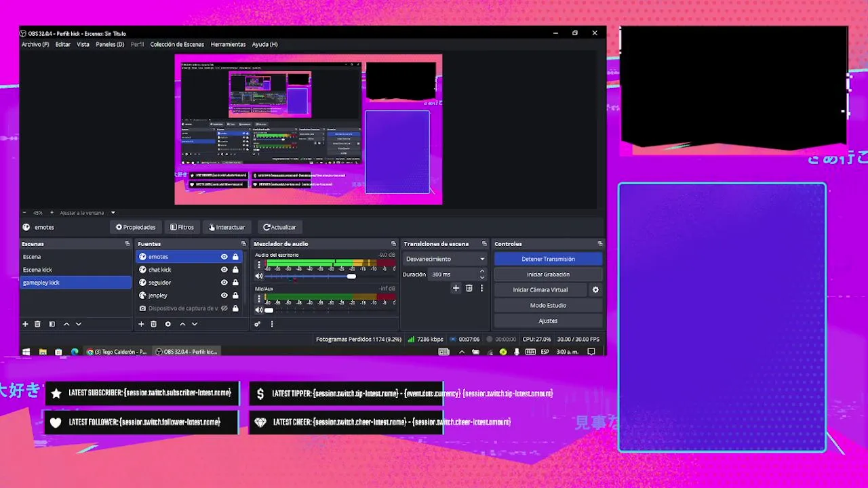Undock the Mezclador de audio panel
Viewport: 868px width, 488px height.
(393, 244)
